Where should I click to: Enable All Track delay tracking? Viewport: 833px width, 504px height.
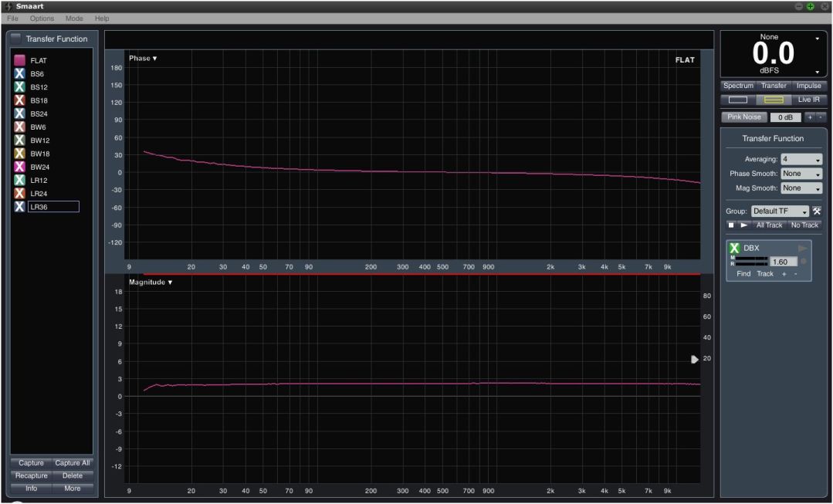769,225
